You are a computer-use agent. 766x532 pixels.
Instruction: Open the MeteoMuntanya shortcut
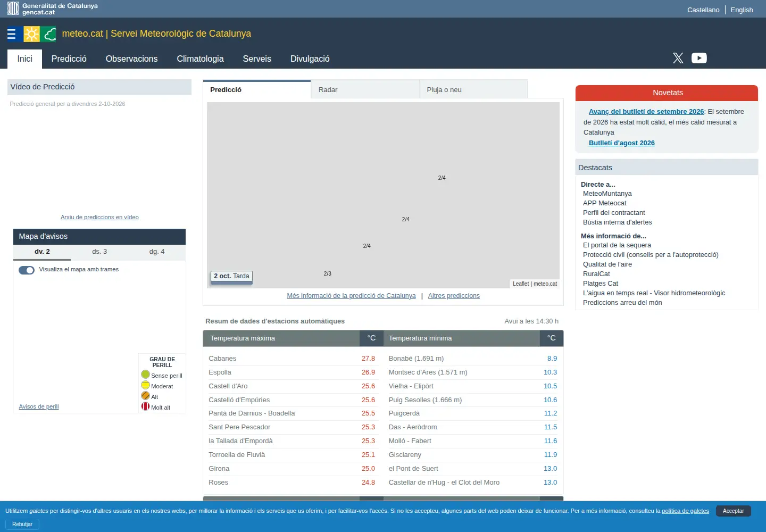tap(607, 194)
